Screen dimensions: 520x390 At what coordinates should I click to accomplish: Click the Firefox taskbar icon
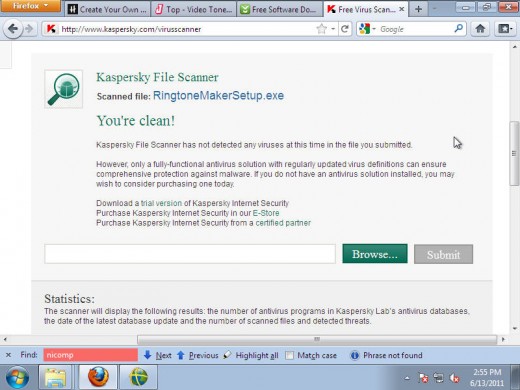click(98, 377)
